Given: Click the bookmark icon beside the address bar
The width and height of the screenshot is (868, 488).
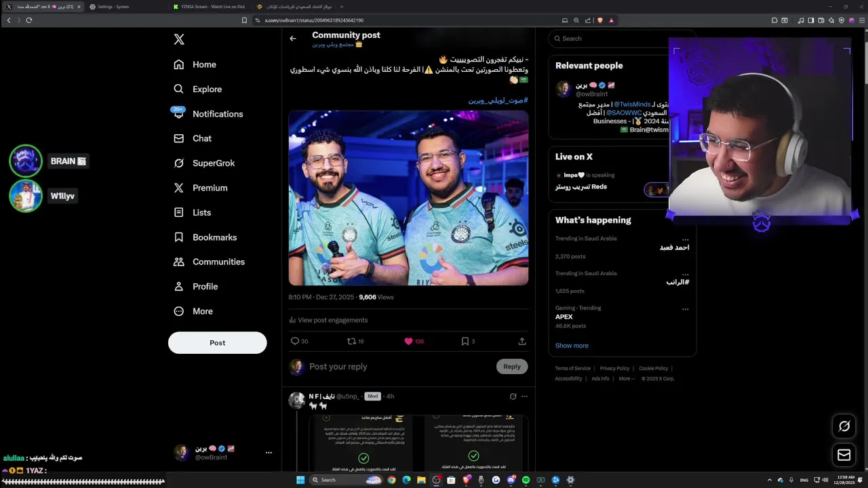Looking at the screenshot, I should coord(244,20).
